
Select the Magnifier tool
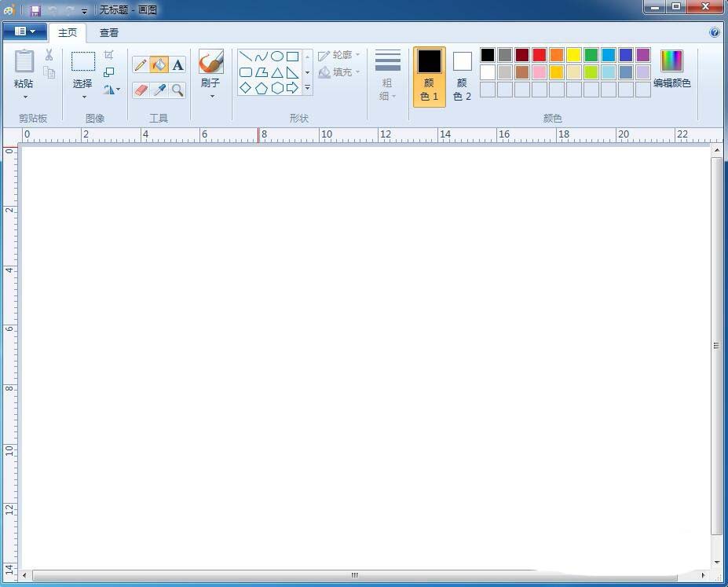(x=177, y=90)
